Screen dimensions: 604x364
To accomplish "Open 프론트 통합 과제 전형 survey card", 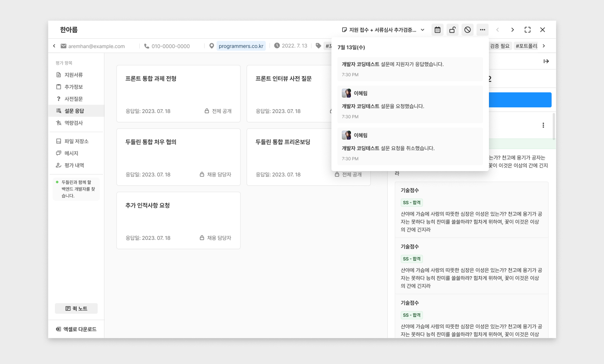I will point(178,94).
